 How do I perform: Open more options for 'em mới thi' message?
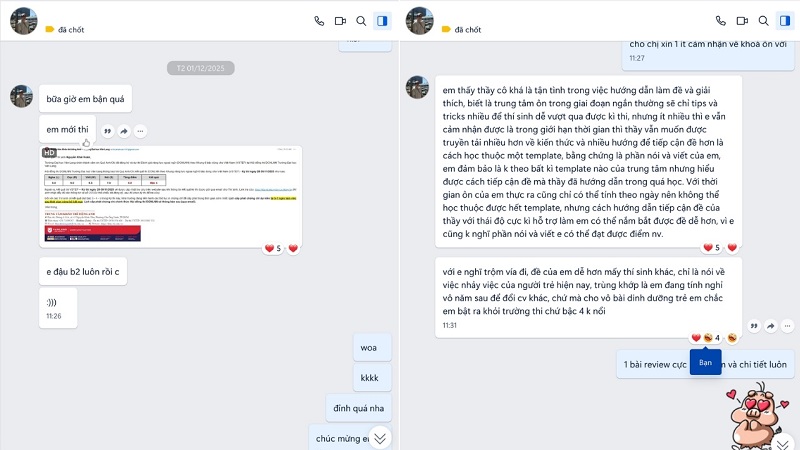coord(140,131)
